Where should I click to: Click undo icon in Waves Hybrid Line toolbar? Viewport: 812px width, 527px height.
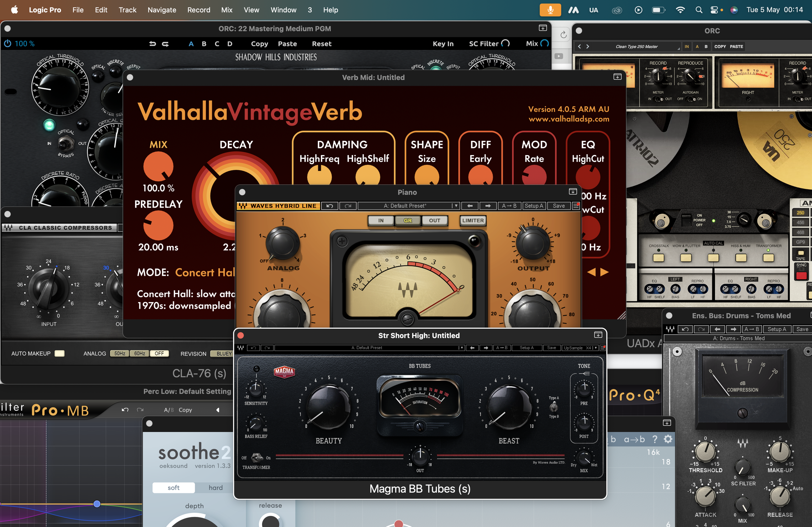(330, 206)
